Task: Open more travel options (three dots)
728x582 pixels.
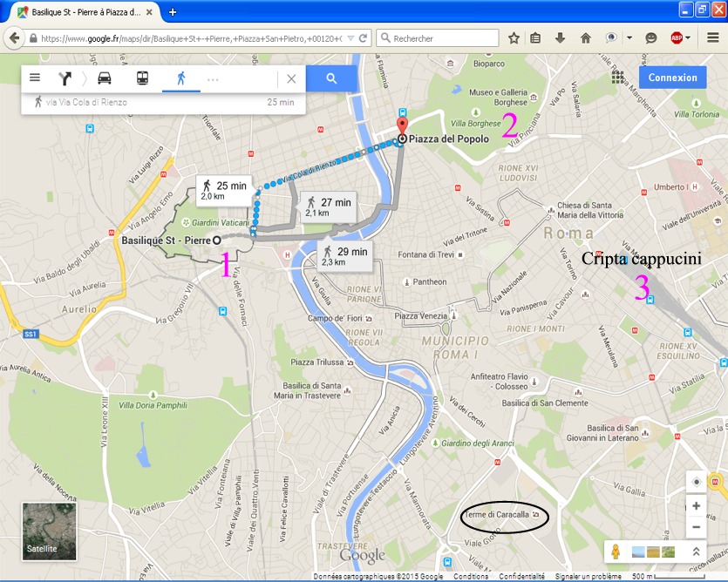Action: tap(213, 80)
